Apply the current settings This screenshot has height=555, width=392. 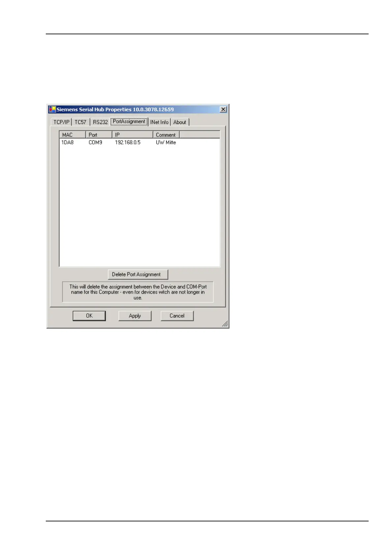point(135,316)
